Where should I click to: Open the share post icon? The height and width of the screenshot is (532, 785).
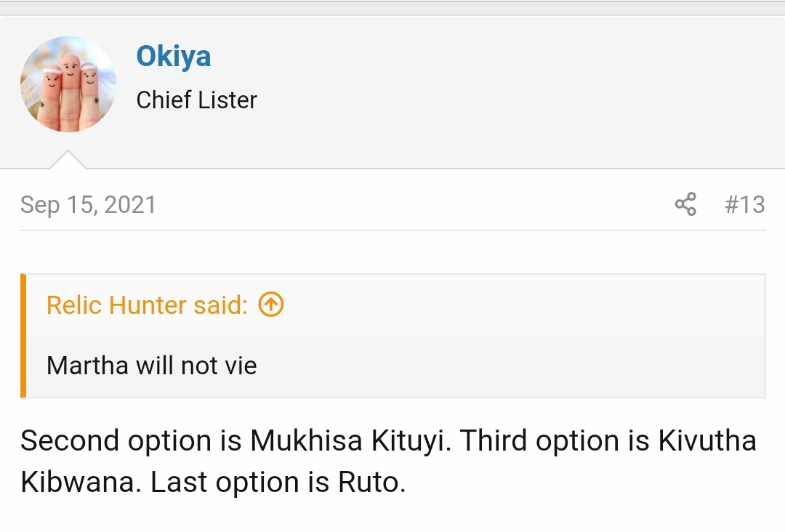[x=685, y=204]
